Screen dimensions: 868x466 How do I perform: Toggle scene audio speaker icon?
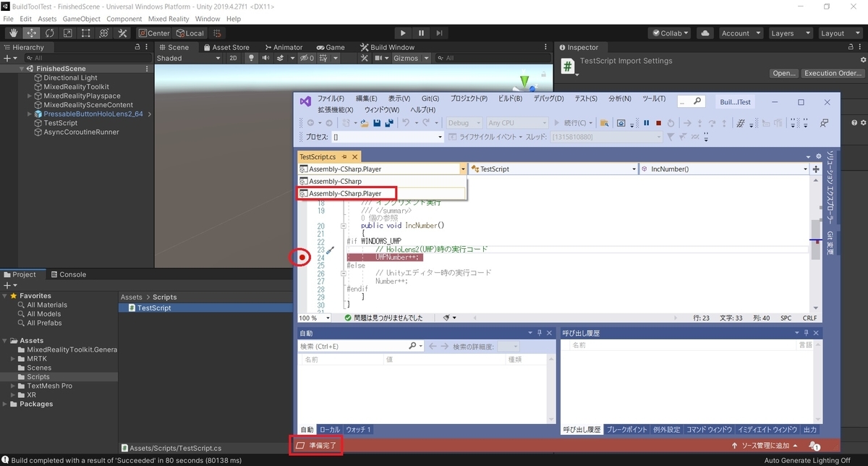pos(266,58)
